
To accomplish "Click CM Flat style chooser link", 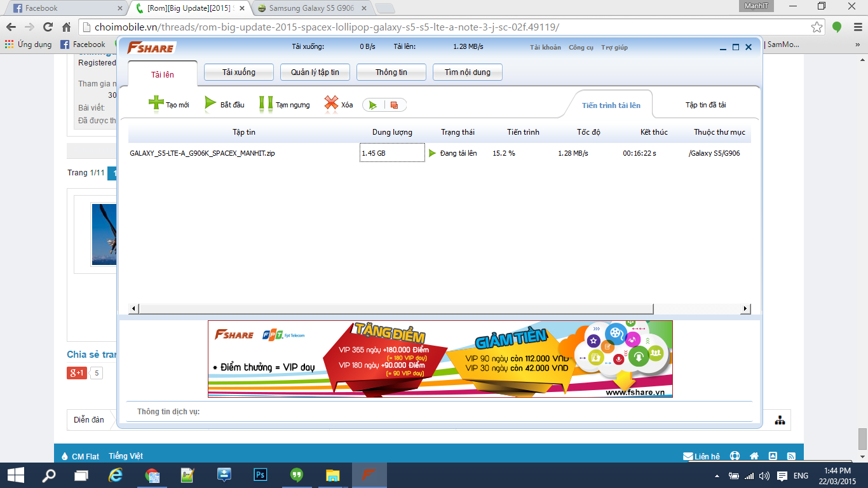I will (80, 456).
